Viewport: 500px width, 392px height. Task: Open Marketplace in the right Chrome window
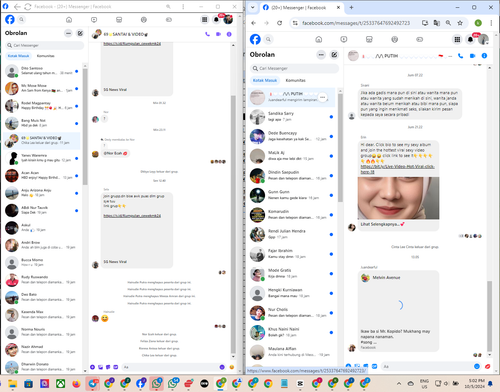pos(369,39)
